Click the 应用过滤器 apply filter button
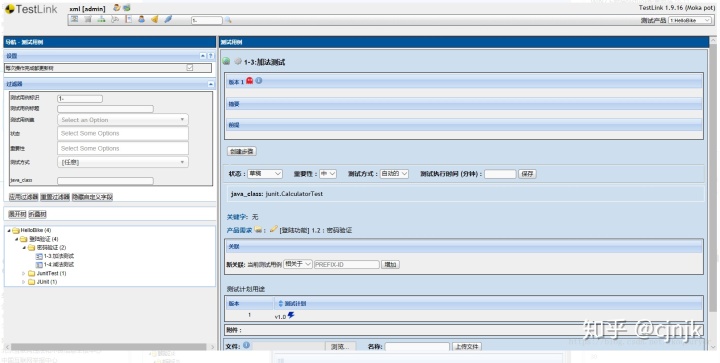The image size is (720, 363). (x=24, y=197)
